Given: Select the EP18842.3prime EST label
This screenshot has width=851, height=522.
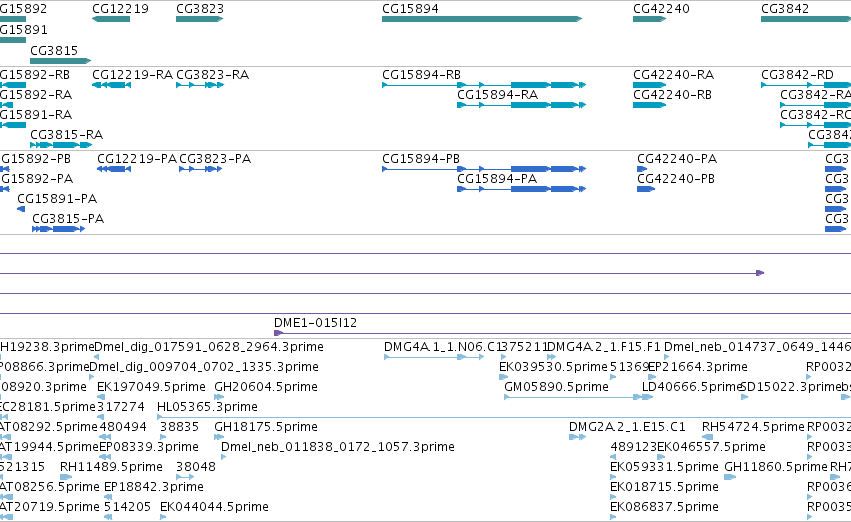Looking at the screenshot, I should coord(154,487).
